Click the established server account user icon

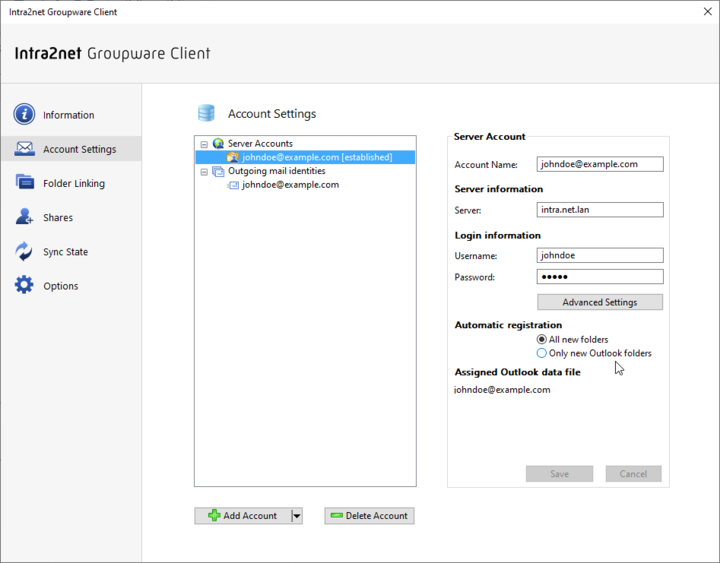233,157
